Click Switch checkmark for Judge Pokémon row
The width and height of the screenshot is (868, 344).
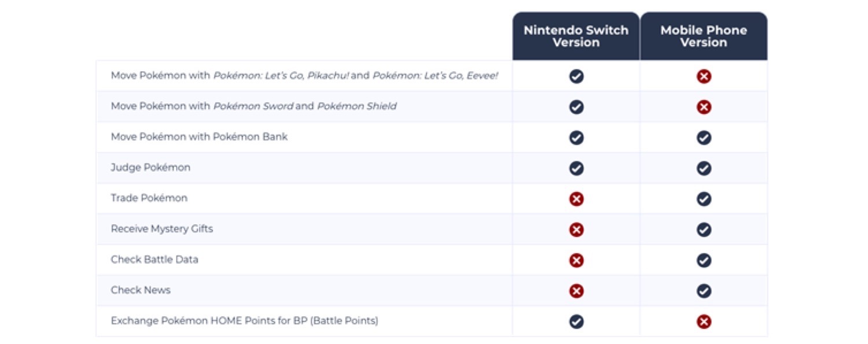[x=576, y=168]
